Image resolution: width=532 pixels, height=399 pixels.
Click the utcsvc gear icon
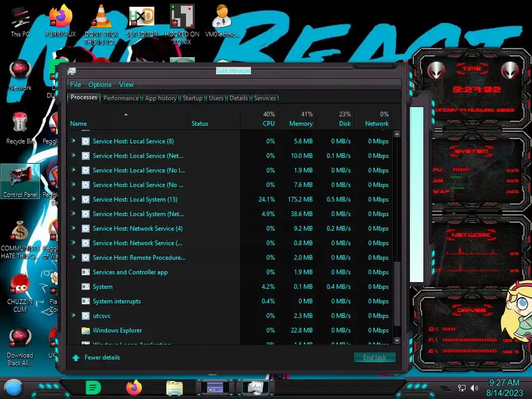[86, 316]
